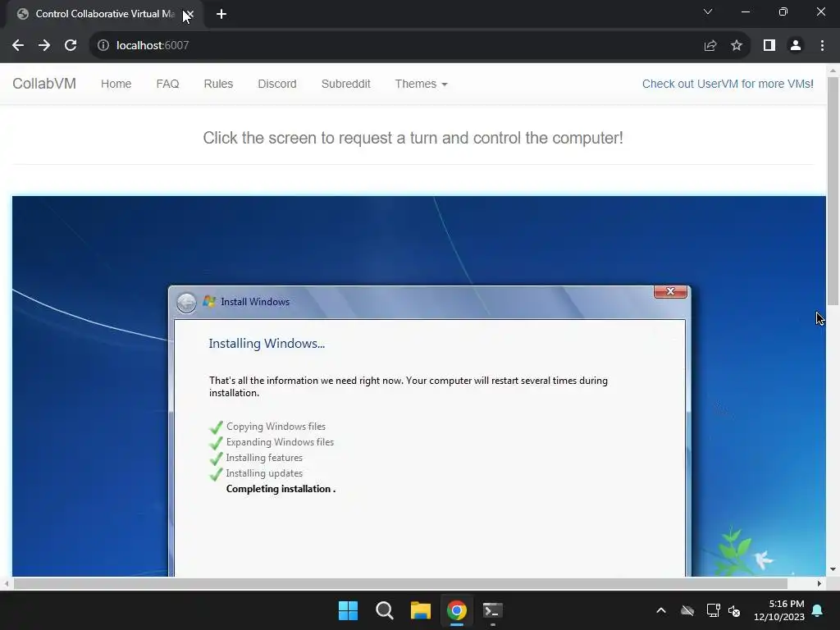The width and height of the screenshot is (840, 630).
Task: Click the horizontal scrollbar thumb
Action: [400, 583]
